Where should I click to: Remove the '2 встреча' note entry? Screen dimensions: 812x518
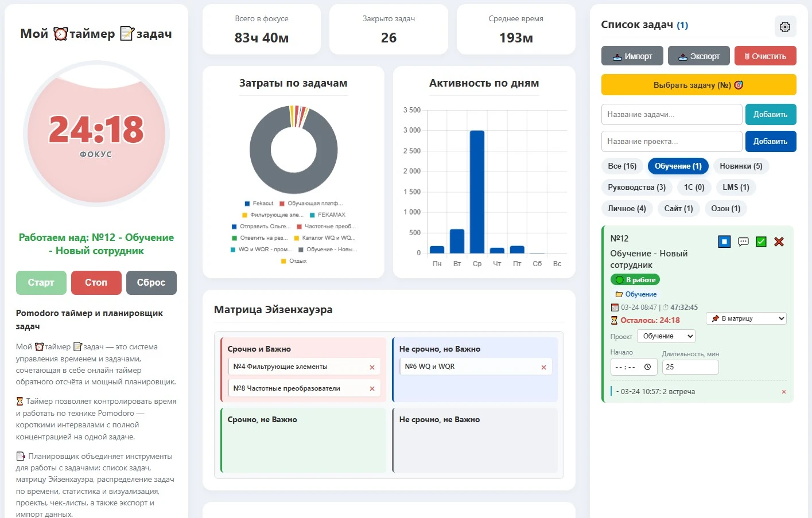[784, 392]
